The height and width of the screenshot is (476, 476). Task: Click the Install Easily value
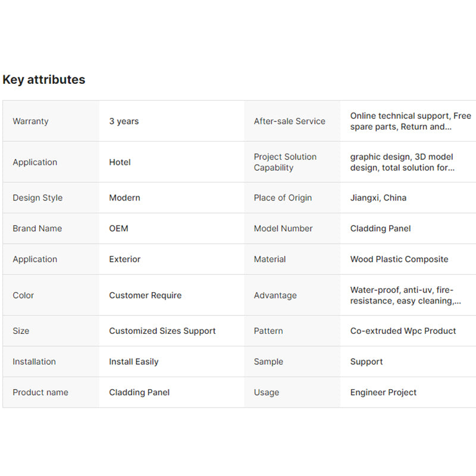point(134,362)
